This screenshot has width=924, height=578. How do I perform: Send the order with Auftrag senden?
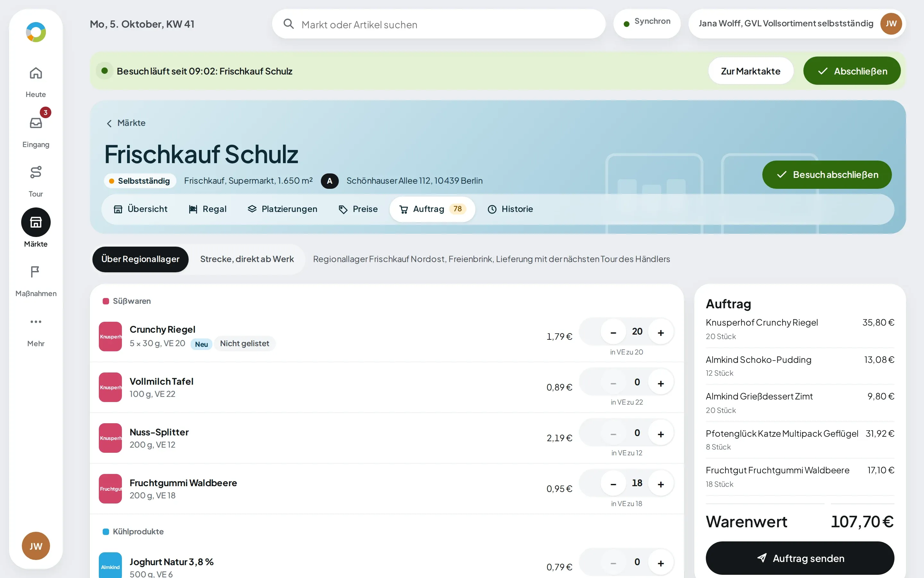[x=800, y=558]
